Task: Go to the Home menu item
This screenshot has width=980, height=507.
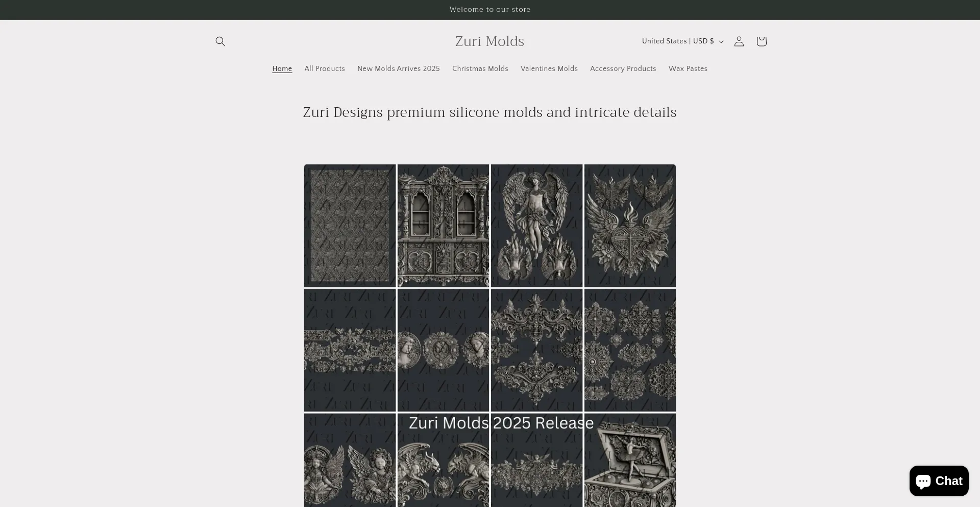Action: click(x=282, y=69)
